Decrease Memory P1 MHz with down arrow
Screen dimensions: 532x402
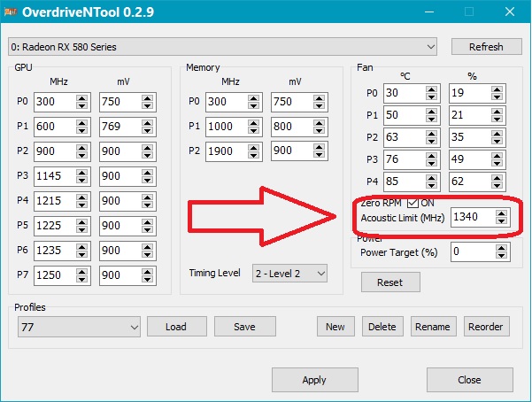[253, 130]
